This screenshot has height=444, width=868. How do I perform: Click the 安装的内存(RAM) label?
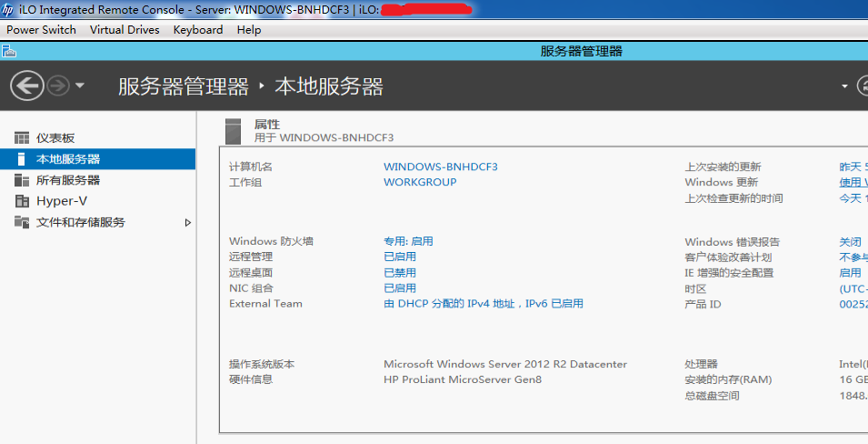click(729, 379)
